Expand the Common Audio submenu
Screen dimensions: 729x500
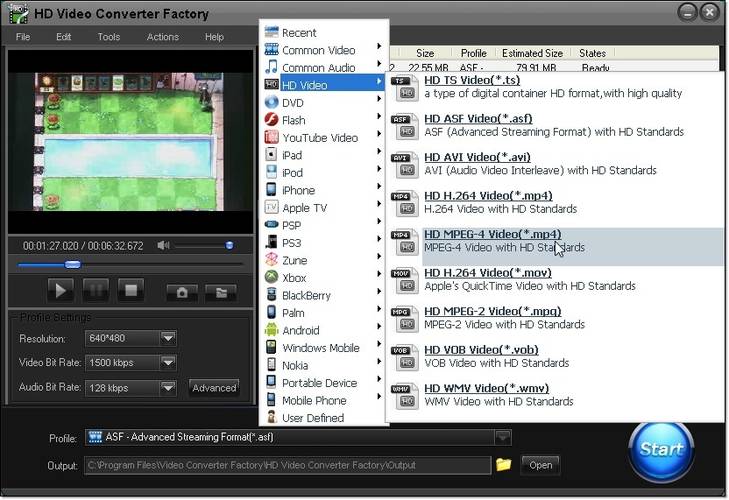324,67
